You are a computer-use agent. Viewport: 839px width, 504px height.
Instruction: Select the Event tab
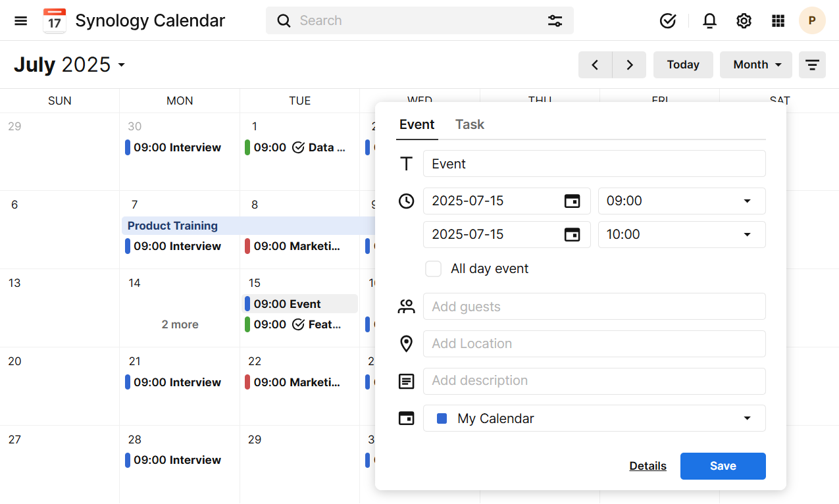tap(417, 125)
